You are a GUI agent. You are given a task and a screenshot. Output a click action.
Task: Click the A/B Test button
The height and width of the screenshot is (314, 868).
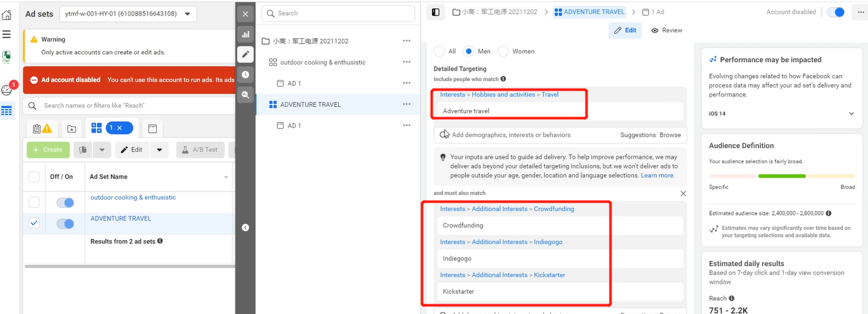[200, 150]
